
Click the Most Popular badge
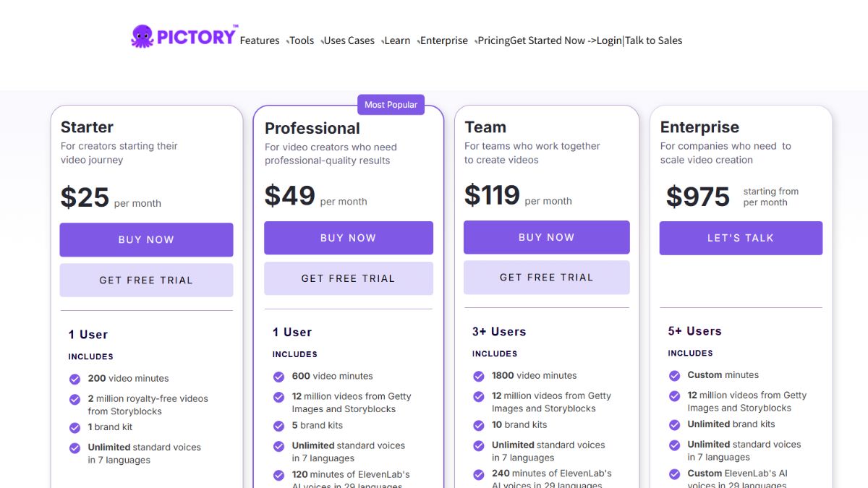pyautogui.click(x=391, y=105)
